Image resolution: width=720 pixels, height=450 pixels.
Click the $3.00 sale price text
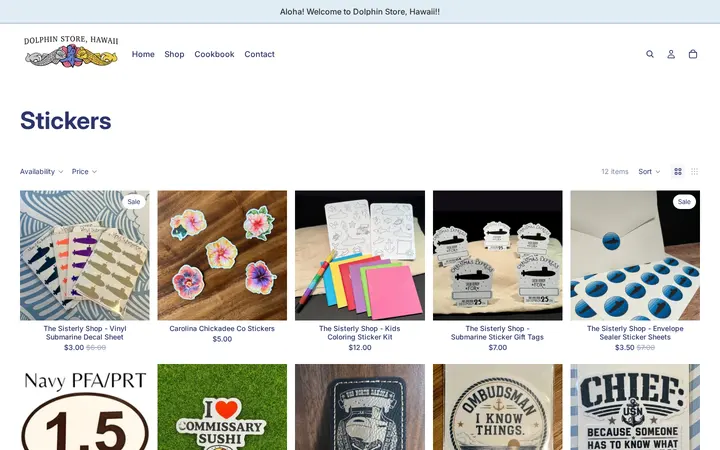pyautogui.click(x=74, y=348)
